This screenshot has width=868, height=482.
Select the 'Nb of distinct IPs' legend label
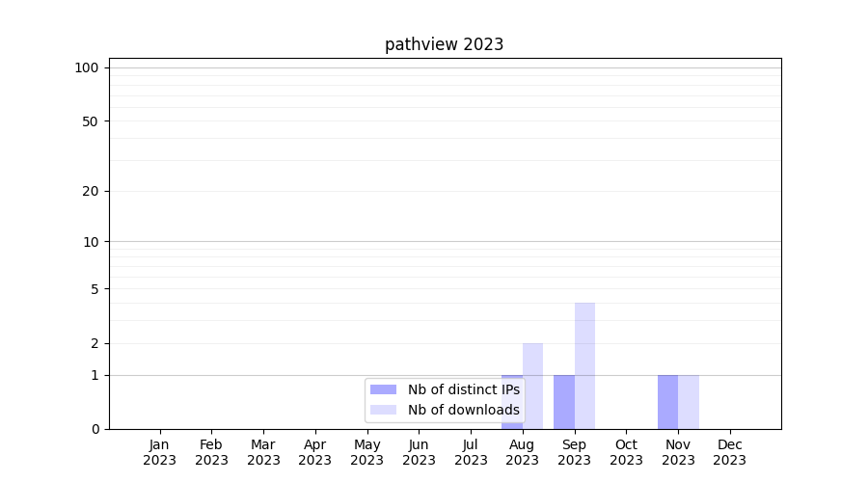463,389
